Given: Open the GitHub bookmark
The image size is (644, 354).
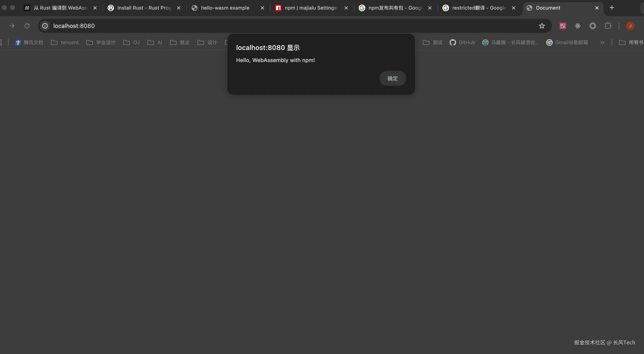Looking at the screenshot, I should point(462,42).
